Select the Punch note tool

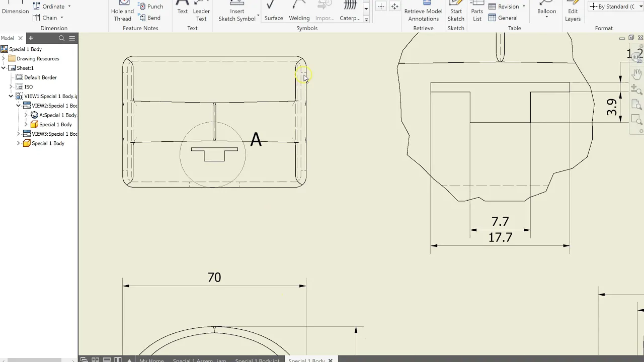pos(151,7)
